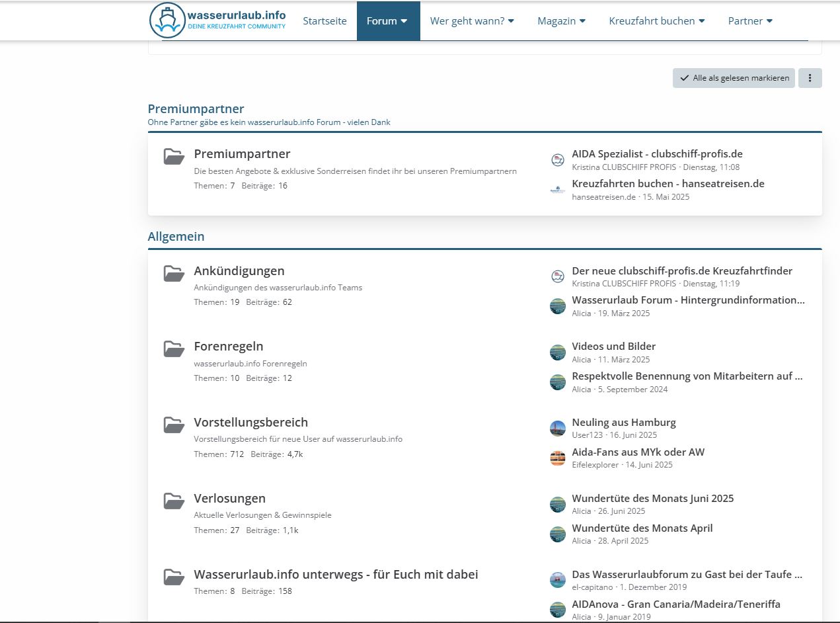840x623 pixels.
Task: Click Aktuelle Verlosungen & Gewinnspiele description
Action: click(x=262, y=515)
